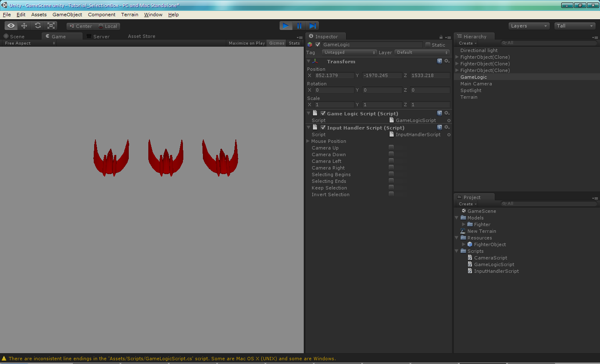
Task: Open the GameObject menu
Action: pyautogui.click(x=67, y=15)
